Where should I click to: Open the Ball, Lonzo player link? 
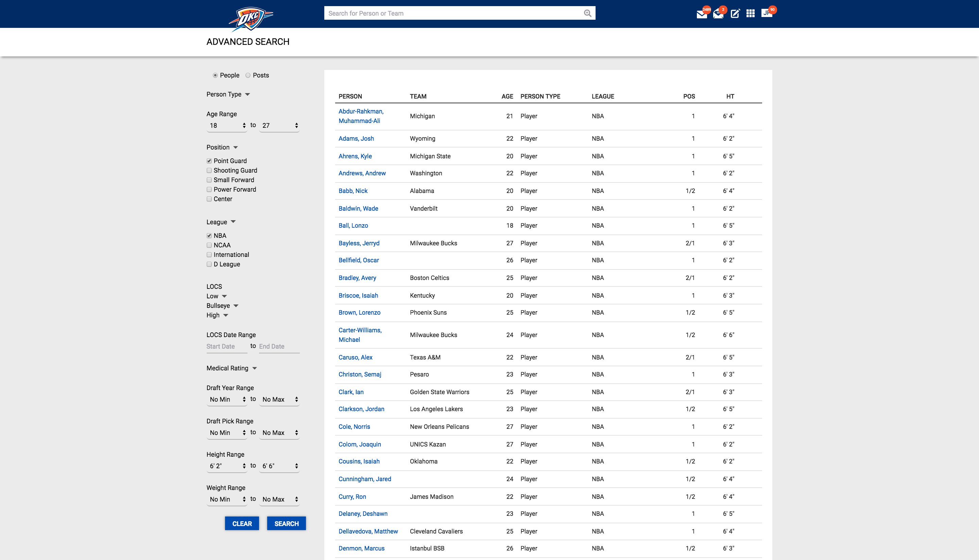pyautogui.click(x=353, y=226)
